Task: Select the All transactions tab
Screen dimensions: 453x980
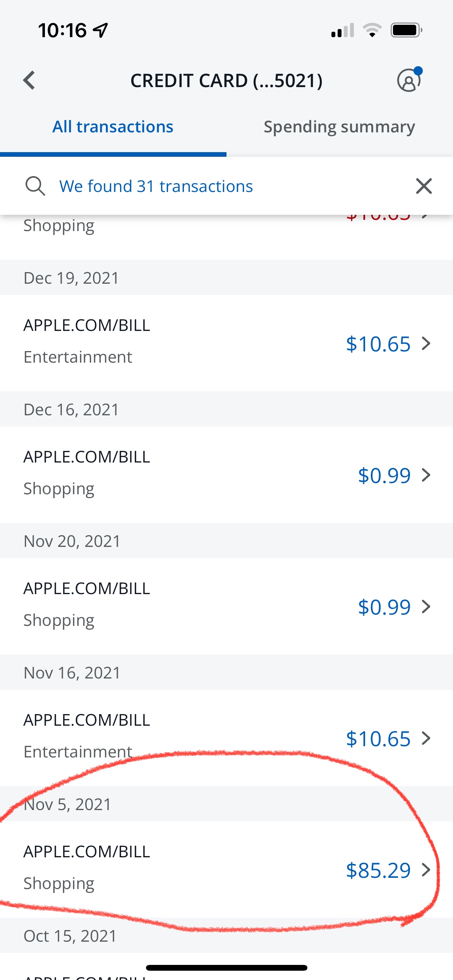Action: tap(113, 127)
